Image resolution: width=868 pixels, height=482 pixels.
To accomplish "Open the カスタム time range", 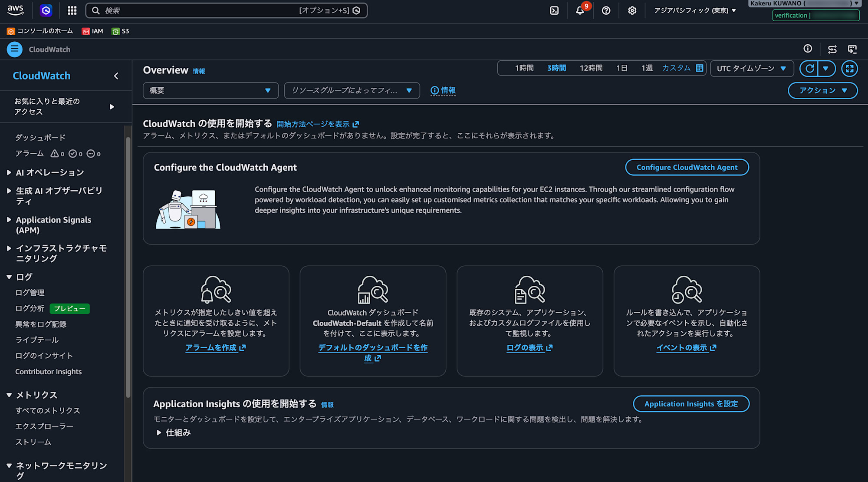I will pos(676,68).
